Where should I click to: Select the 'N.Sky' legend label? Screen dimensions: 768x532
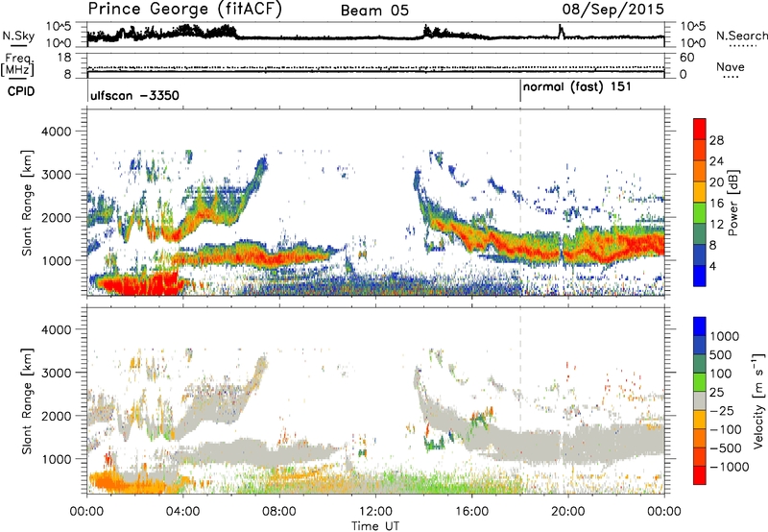click(x=18, y=36)
